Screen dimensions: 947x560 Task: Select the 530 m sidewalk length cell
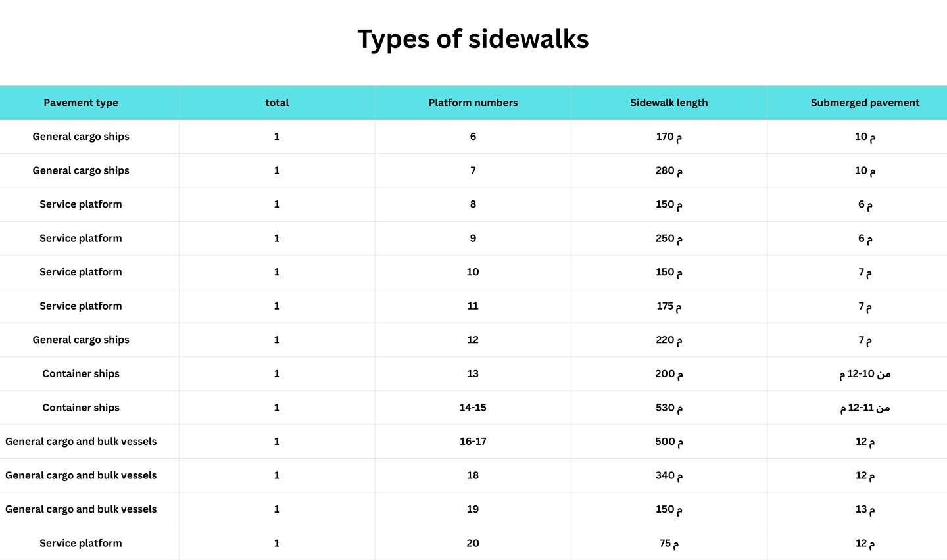(669, 408)
